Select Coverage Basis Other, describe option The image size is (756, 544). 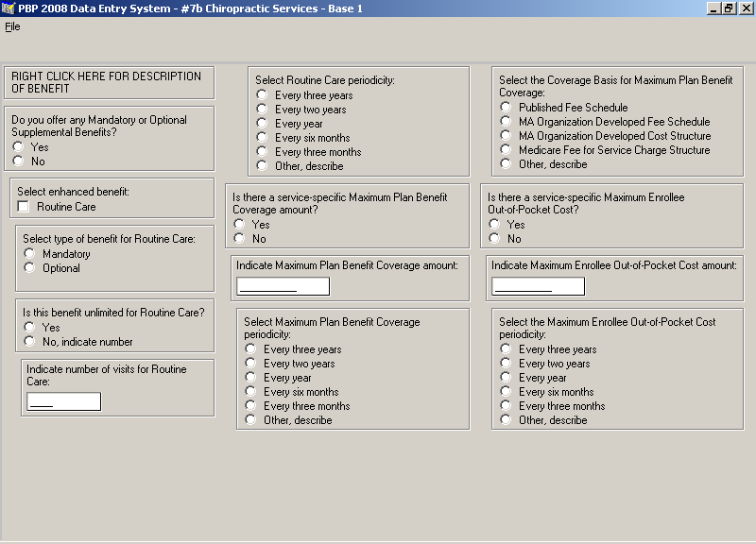pos(506,163)
